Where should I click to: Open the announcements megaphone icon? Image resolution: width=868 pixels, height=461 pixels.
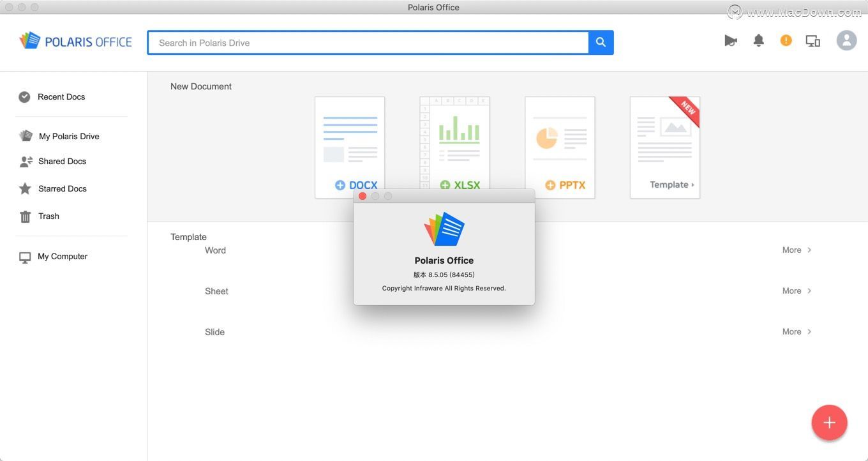tap(731, 41)
